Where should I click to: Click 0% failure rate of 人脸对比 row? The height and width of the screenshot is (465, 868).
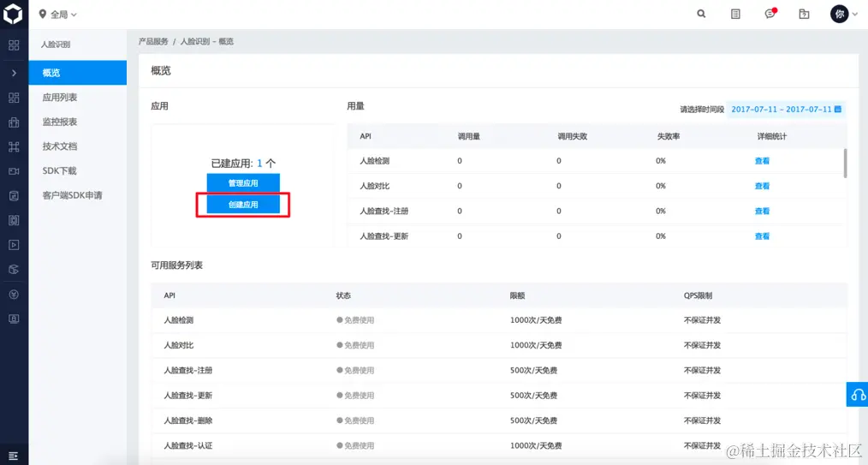[660, 186]
